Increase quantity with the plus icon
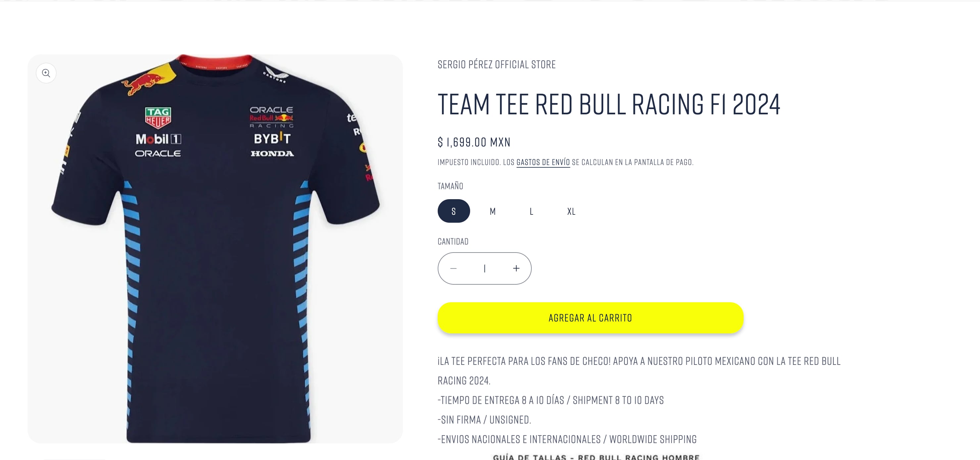Viewport: 980px width, 460px height. [516, 268]
